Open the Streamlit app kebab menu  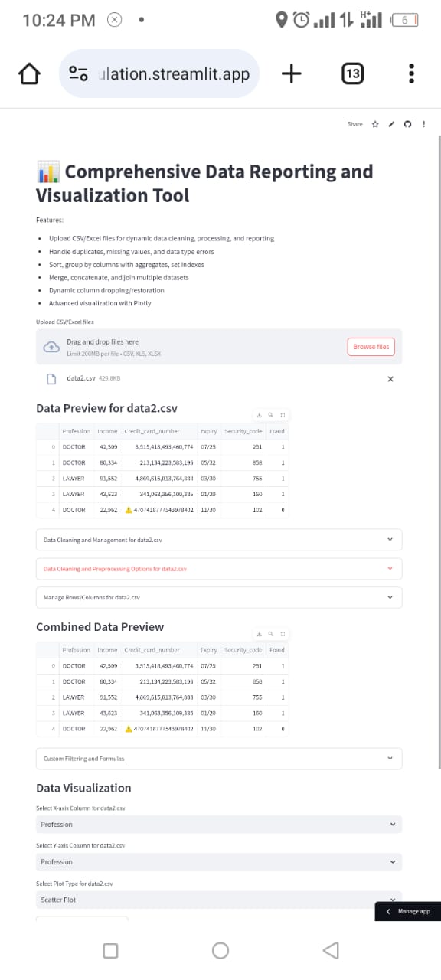[423, 124]
